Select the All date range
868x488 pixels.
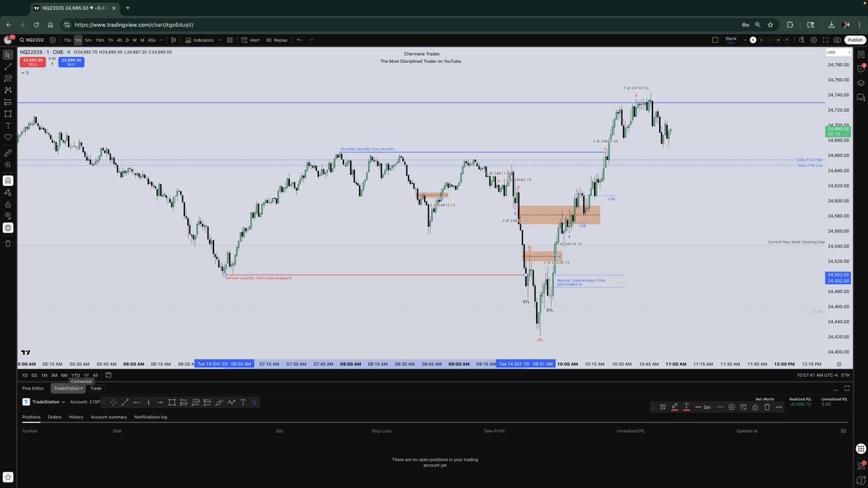[x=95, y=375]
